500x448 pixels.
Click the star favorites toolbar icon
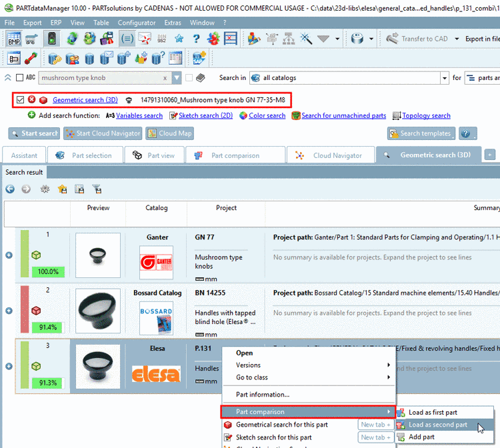pyautogui.click(x=179, y=39)
